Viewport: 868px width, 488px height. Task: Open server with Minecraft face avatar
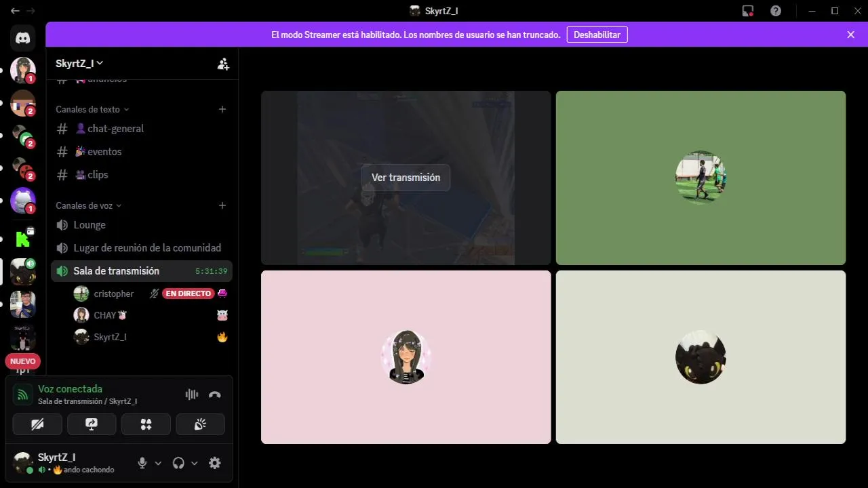(x=23, y=103)
